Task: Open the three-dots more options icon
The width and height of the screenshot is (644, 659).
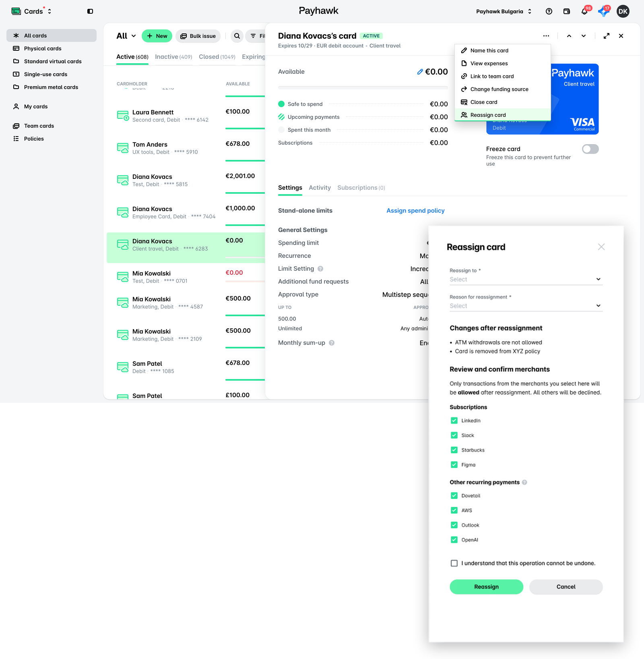Action: pyautogui.click(x=546, y=36)
